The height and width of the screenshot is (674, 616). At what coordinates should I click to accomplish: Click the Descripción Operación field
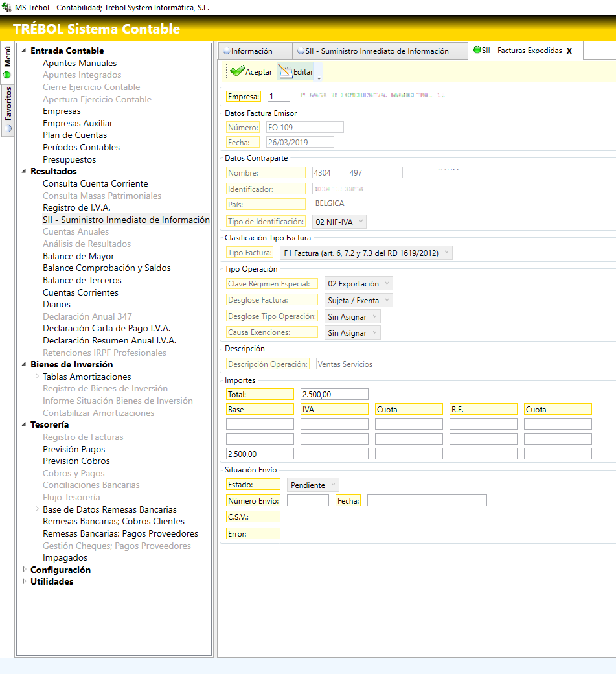[466, 364]
